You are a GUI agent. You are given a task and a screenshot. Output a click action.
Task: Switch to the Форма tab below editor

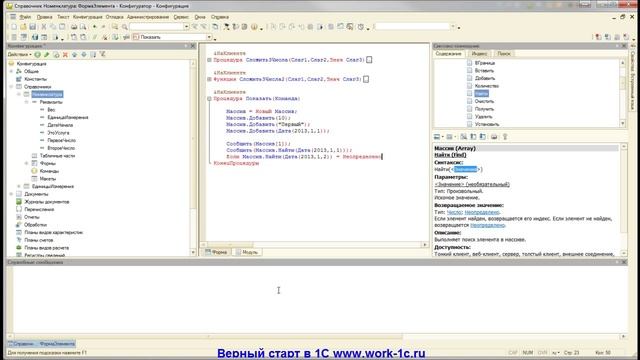[216, 252]
